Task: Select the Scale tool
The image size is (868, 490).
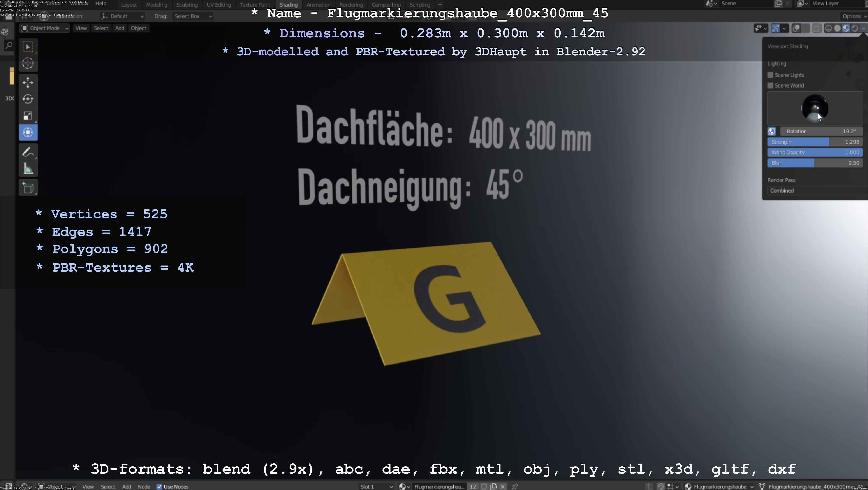Action: point(28,116)
